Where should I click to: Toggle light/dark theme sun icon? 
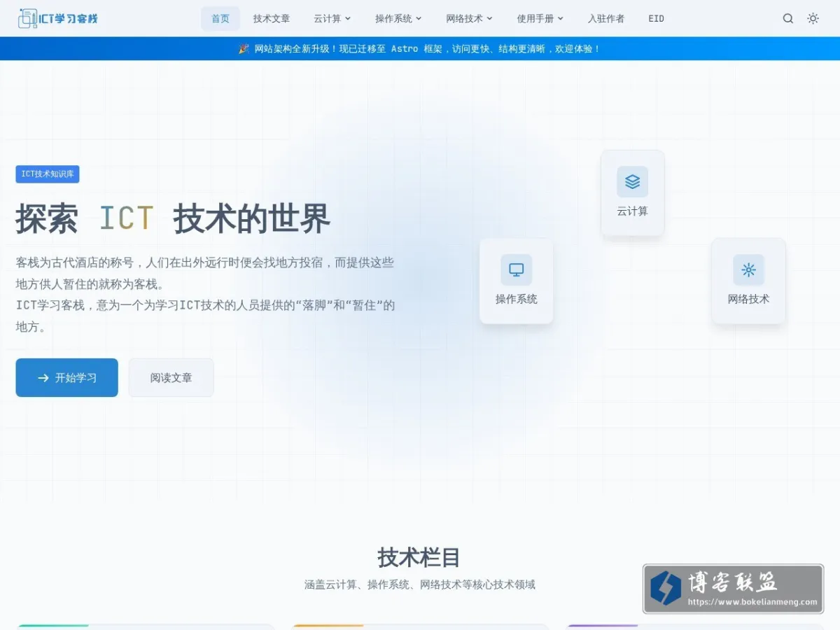point(813,19)
